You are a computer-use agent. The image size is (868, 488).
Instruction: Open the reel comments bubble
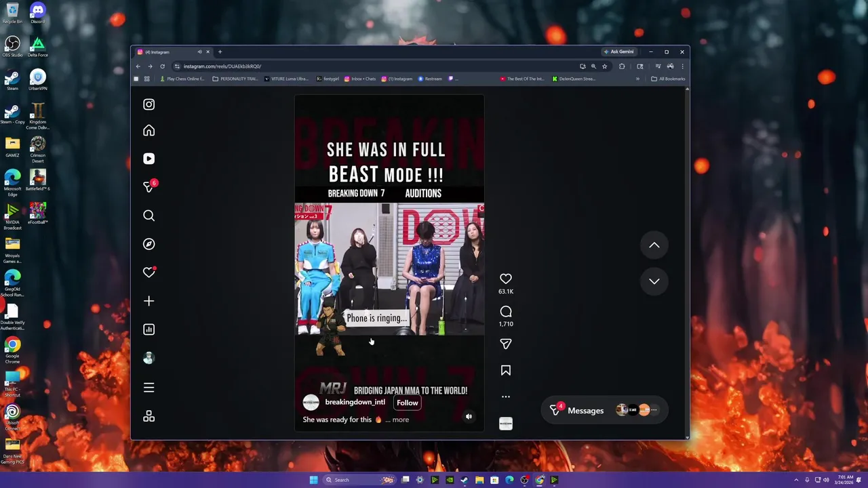coord(505,311)
